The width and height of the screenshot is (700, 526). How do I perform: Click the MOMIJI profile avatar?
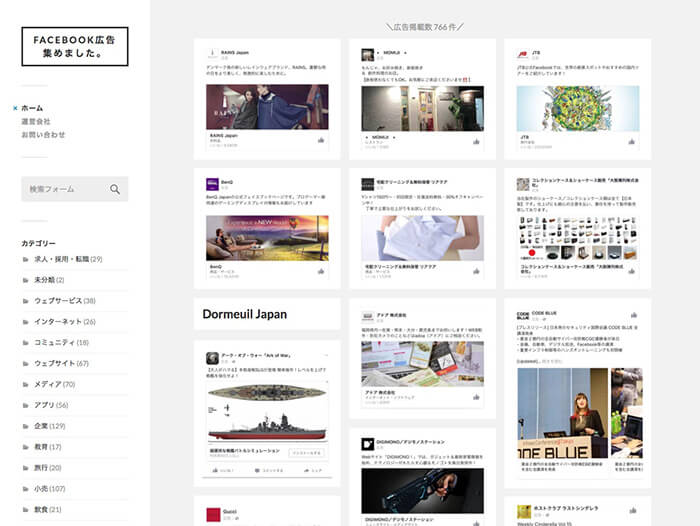click(x=367, y=55)
